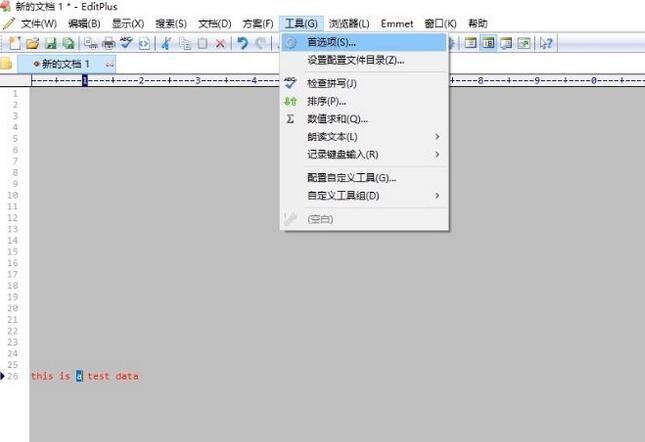Click the word "data" on line 26
Viewport: 645px width, 442px height.
click(127, 376)
